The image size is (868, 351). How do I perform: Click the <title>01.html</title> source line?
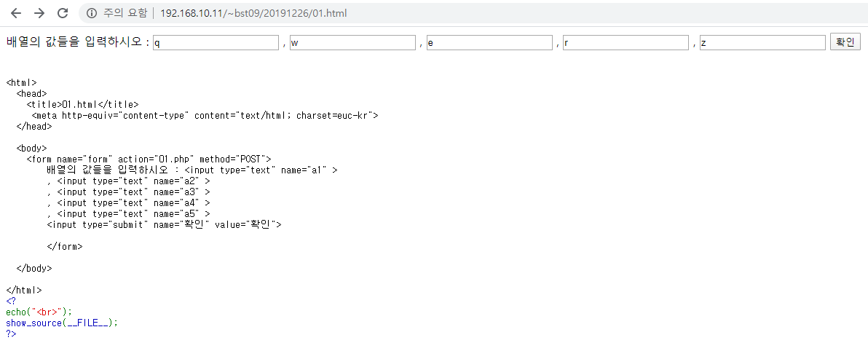coord(82,104)
